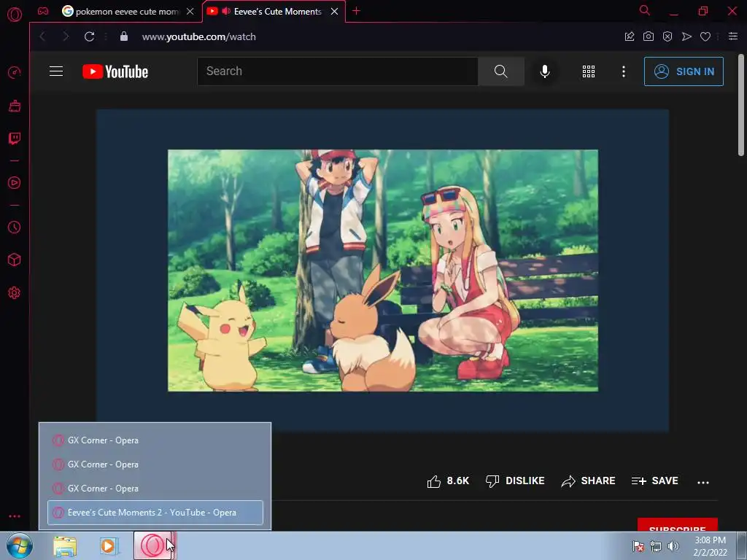Take snapshot with camera icon
The image size is (747, 560).
click(x=649, y=36)
